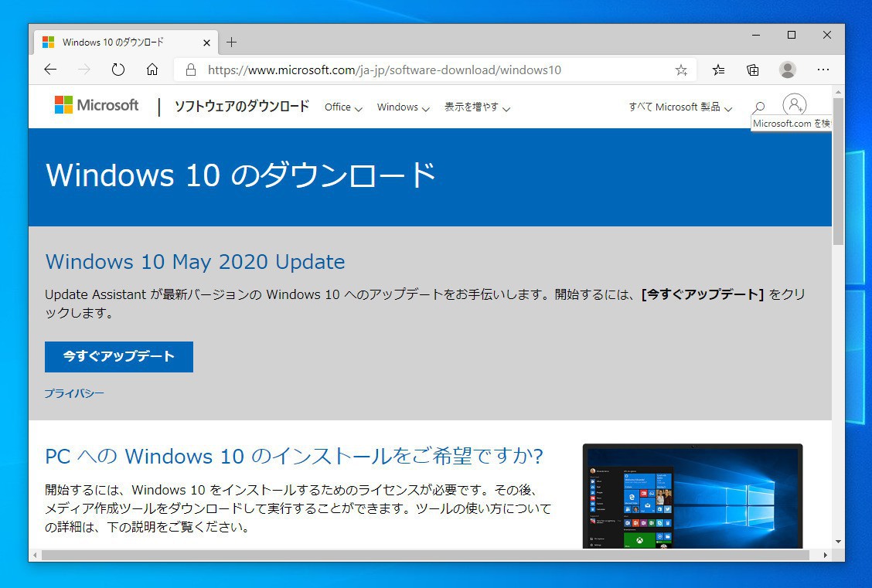This screenshot has width=872, height=588.
Task: Click the laptop Windows 10 image
Action: 693,496
